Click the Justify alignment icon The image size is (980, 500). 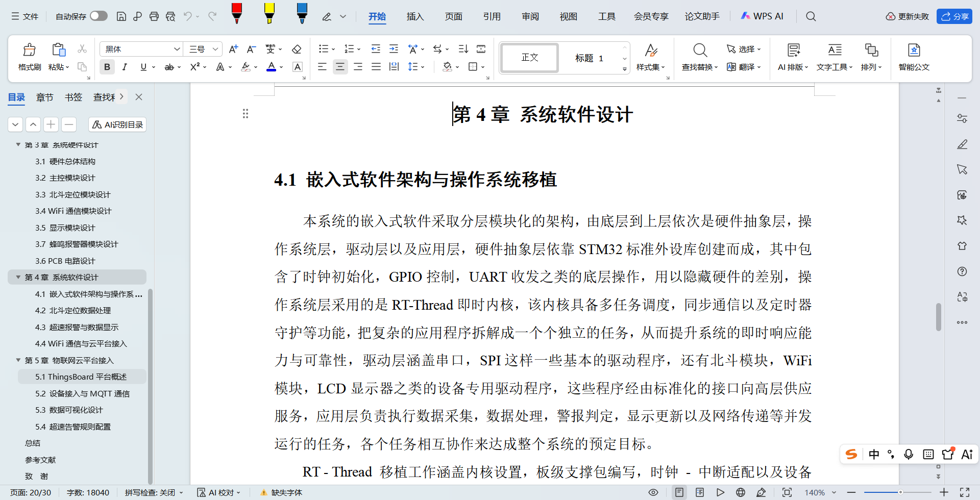[x=376, y=67]
